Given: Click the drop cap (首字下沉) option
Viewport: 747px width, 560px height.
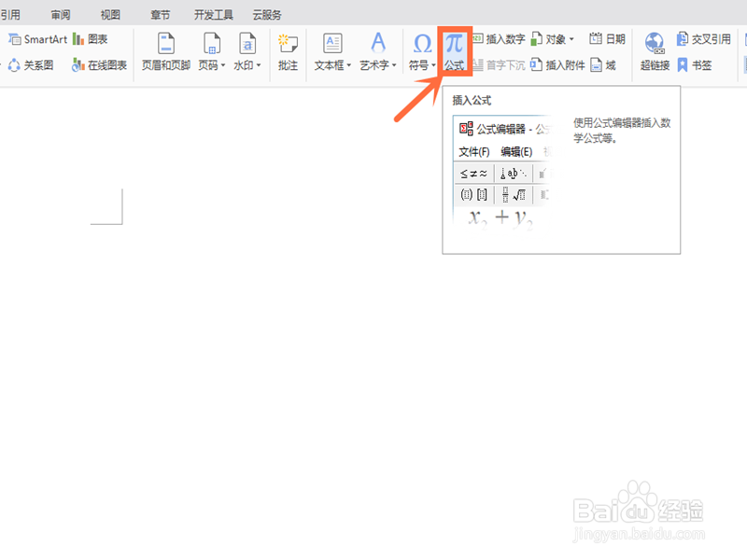Looking at the screenshot, I should tap(499, 64).
